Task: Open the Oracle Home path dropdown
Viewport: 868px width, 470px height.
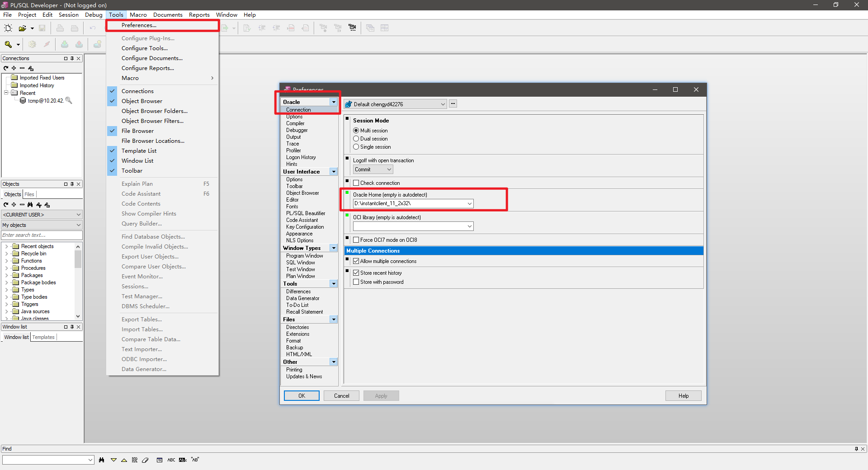Action: pos(470,204)
